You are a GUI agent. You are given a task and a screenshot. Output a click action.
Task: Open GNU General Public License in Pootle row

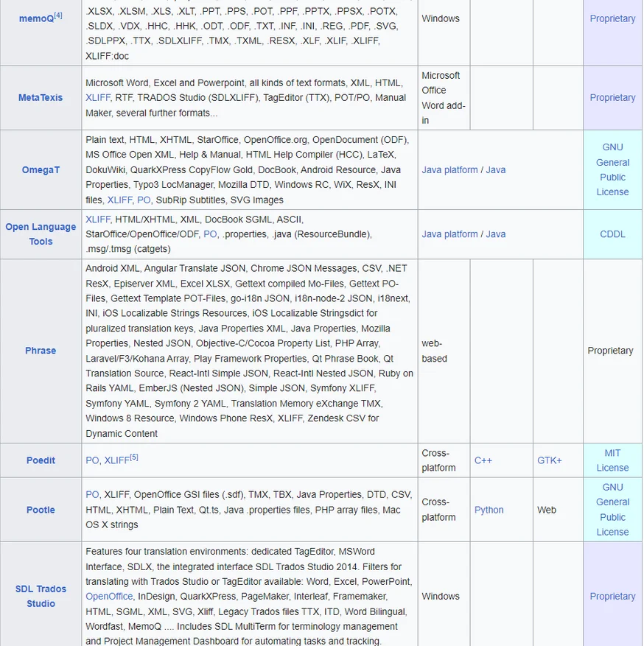[x=612, y=510]
